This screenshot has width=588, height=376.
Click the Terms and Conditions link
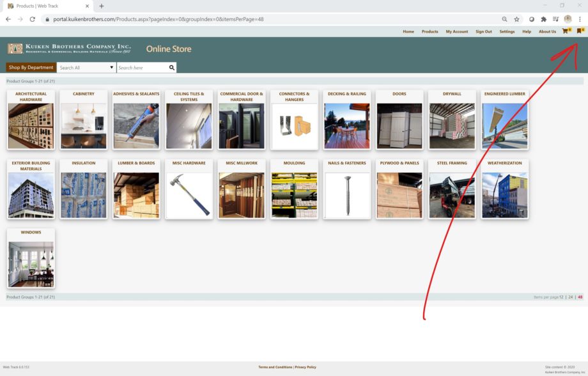[x=275, y=367]
